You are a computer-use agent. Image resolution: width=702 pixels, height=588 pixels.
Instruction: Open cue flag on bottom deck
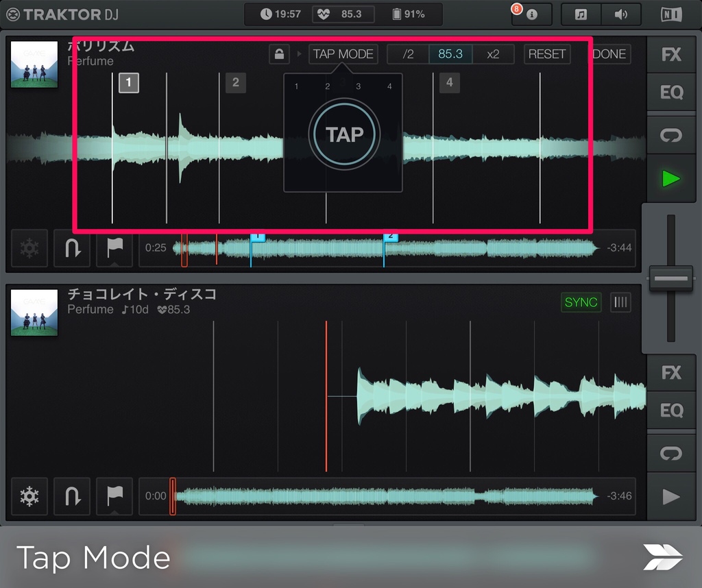coord(114,496)
